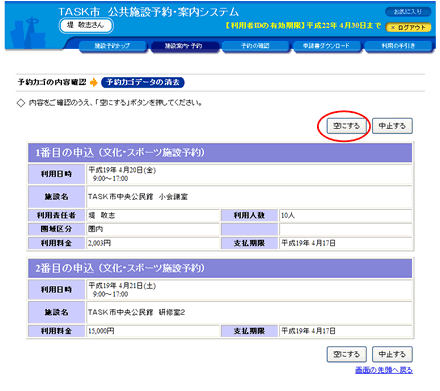Follow the 画面の先頭へ戻る link

[x=384, y=370]
